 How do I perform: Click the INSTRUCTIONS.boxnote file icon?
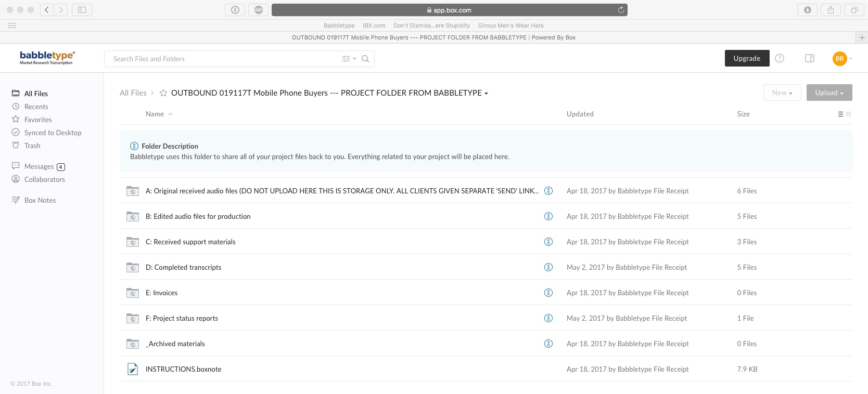coord(133,369)
